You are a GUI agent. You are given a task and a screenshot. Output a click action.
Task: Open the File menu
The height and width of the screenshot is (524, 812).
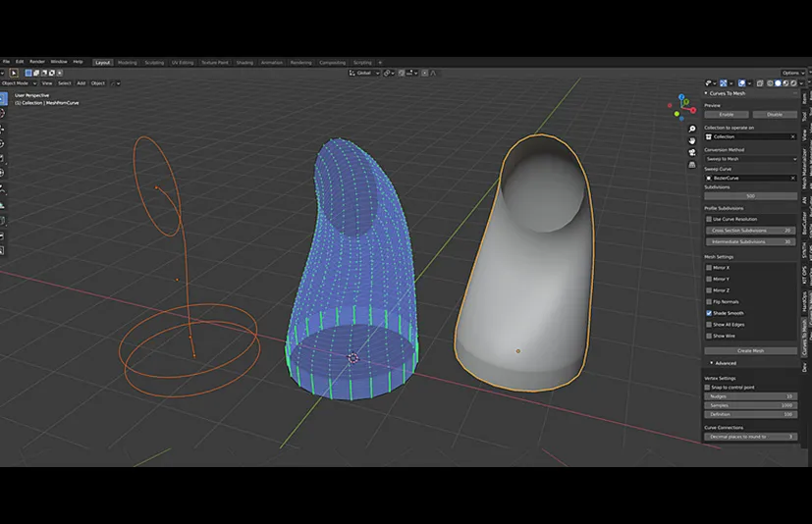(x=6, y=62)
